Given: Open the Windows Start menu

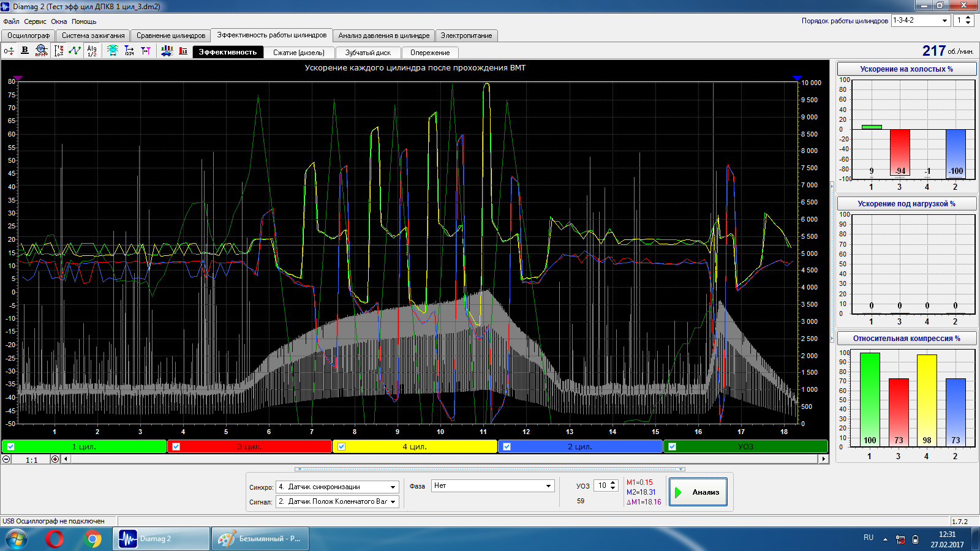Looking at the screenshot, I should (x=17, y=539).
